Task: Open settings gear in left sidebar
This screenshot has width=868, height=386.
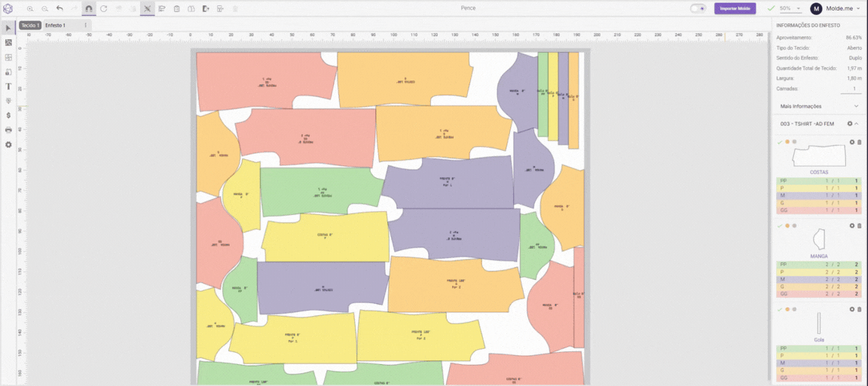Action: pyautogui.click(x=8, y=145)
